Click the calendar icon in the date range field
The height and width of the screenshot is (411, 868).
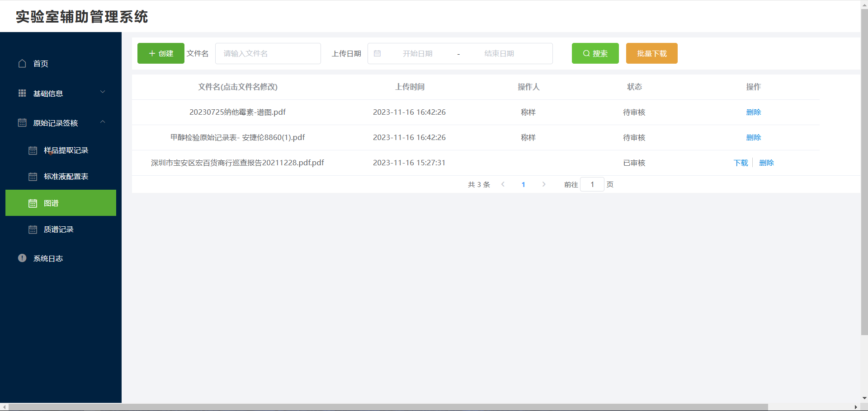pyautogui.click(x=377, y=53)
